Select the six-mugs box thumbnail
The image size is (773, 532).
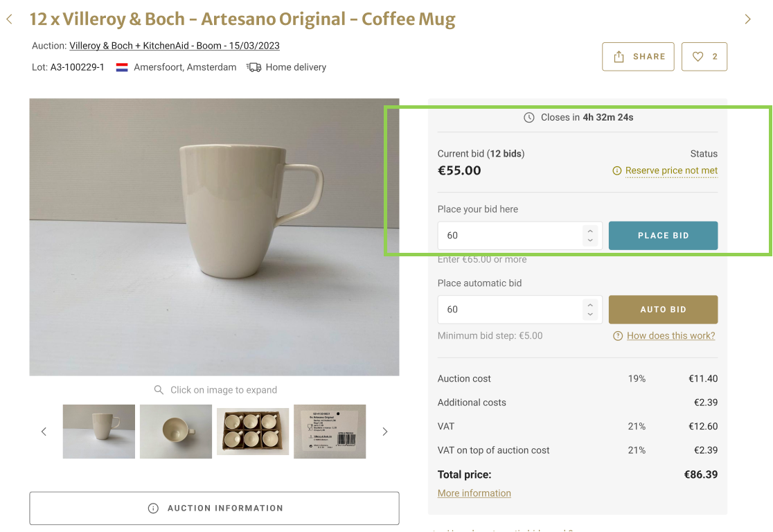point(253,432)
